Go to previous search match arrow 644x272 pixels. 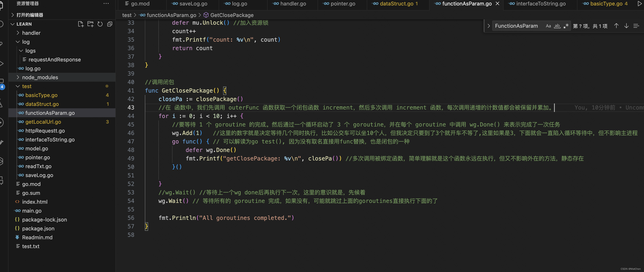click(616, 26)
